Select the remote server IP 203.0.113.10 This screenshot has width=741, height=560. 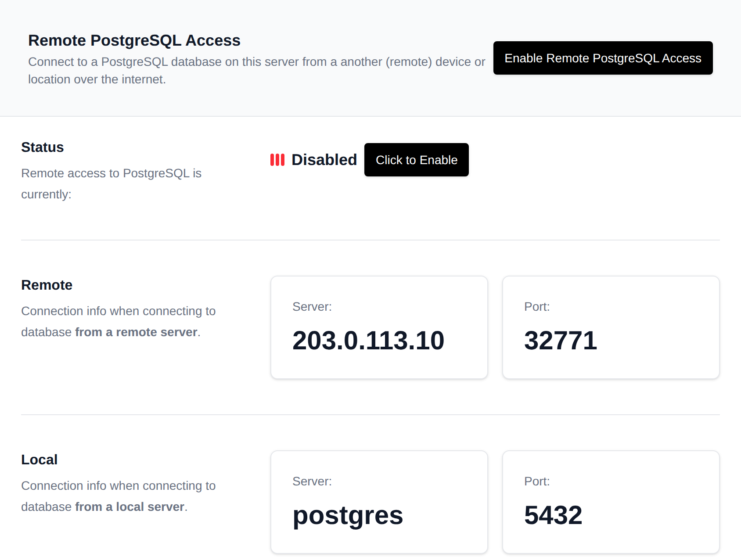click(368, 340)
